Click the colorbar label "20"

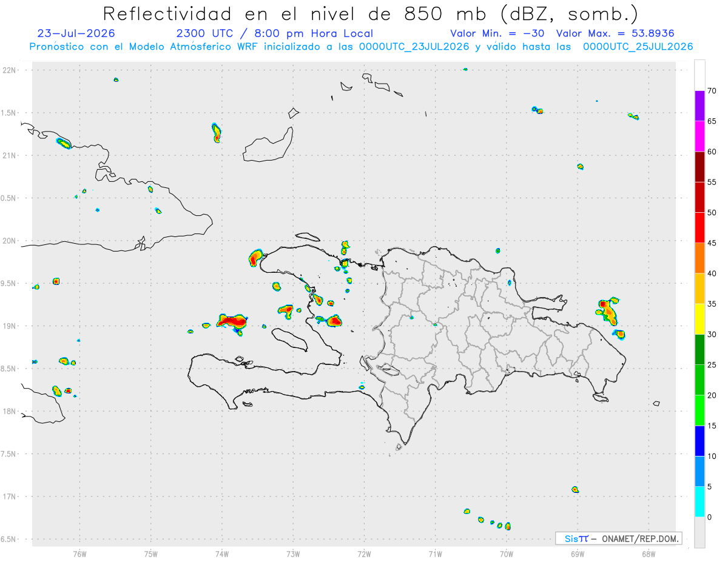click(x=712, y=395)
